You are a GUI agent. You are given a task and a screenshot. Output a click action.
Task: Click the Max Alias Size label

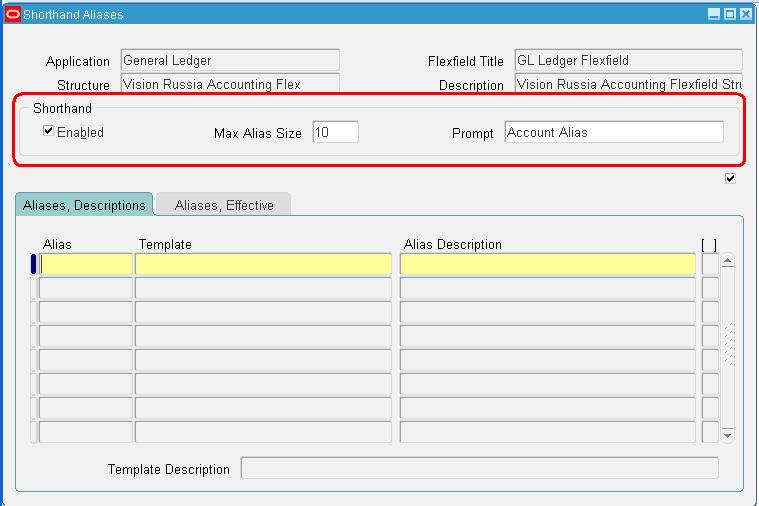point(258,133)
